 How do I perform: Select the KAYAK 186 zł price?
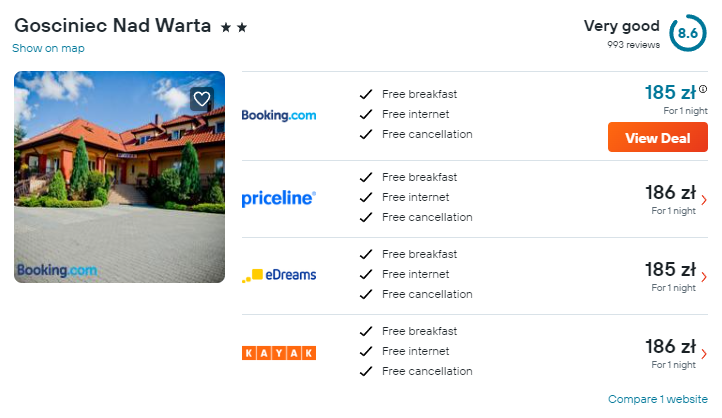[670, 346]
